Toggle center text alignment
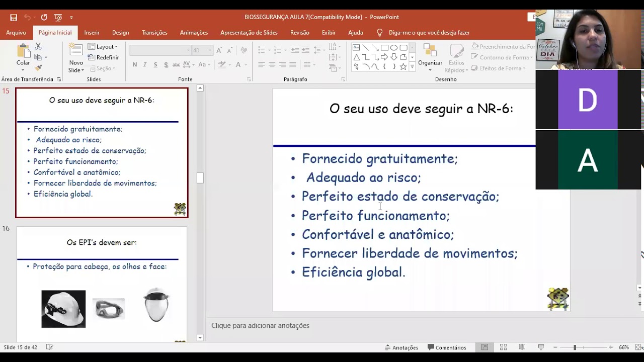The image size is (644, 362). click(272, 65)
